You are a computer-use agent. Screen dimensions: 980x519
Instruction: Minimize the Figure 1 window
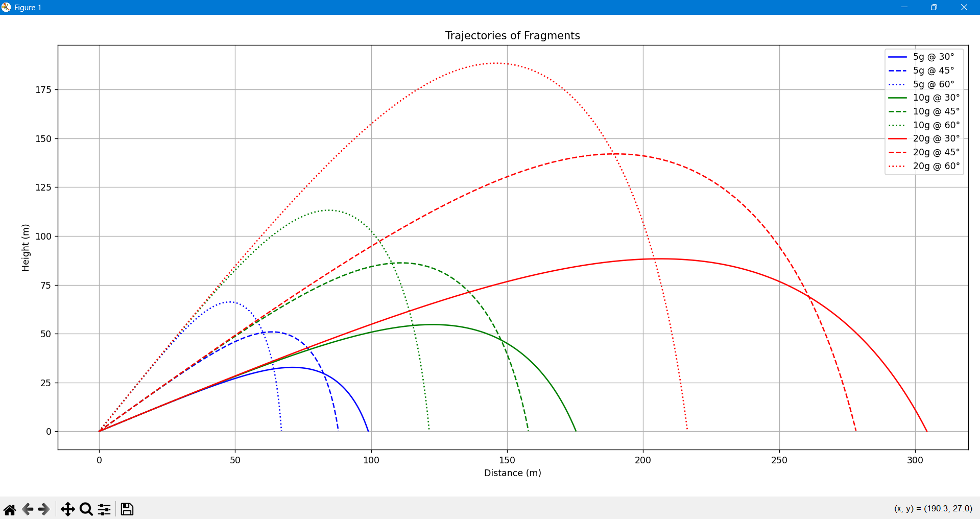click(x=904, y=7)
